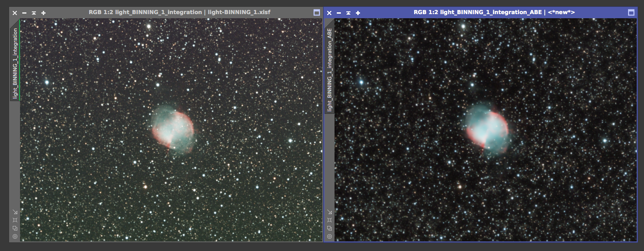644x251 pixels.
Task: Shade the integration_ABE window
Action: pos(348,13)
